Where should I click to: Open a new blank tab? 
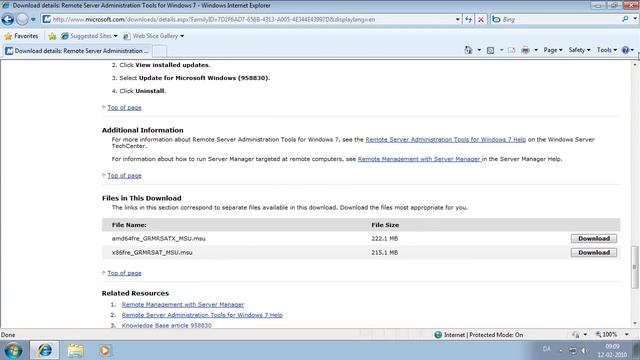tap(160, 51)
